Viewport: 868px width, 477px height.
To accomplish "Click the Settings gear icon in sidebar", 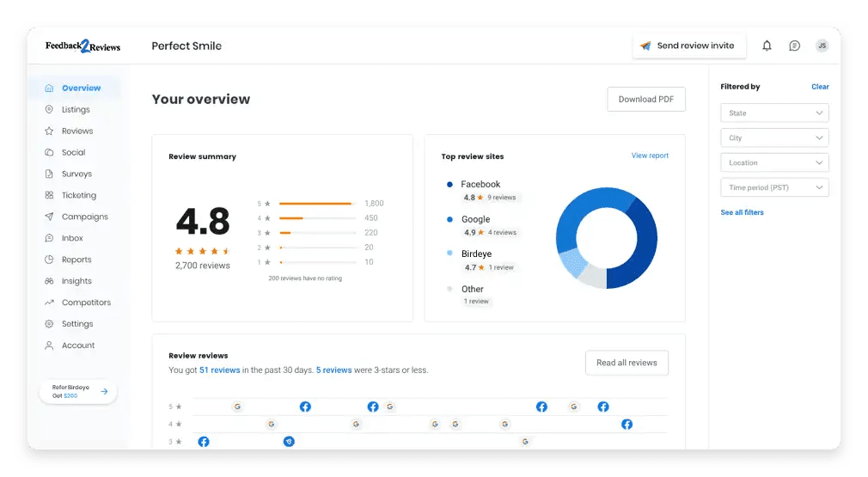I will (x=49, y=324).
